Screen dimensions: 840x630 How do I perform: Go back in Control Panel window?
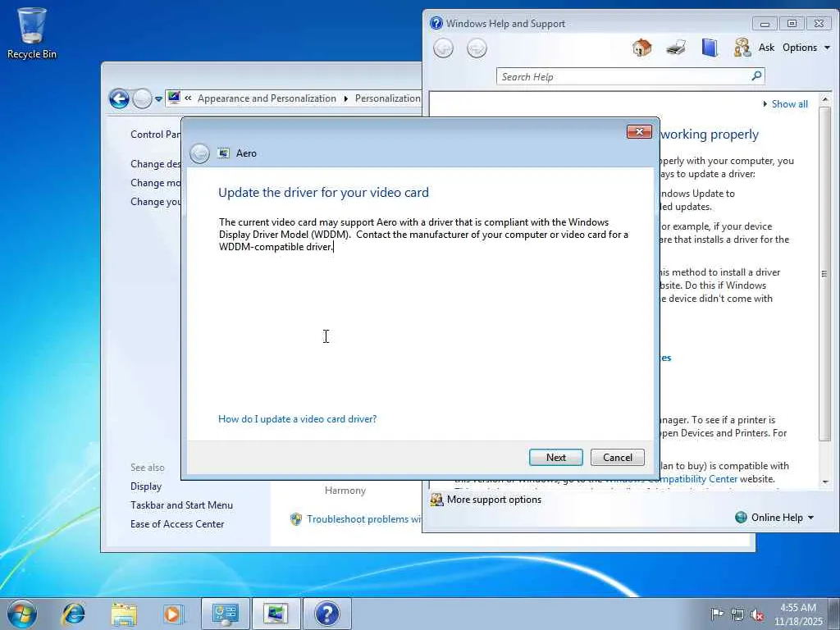tap(119, 98)
